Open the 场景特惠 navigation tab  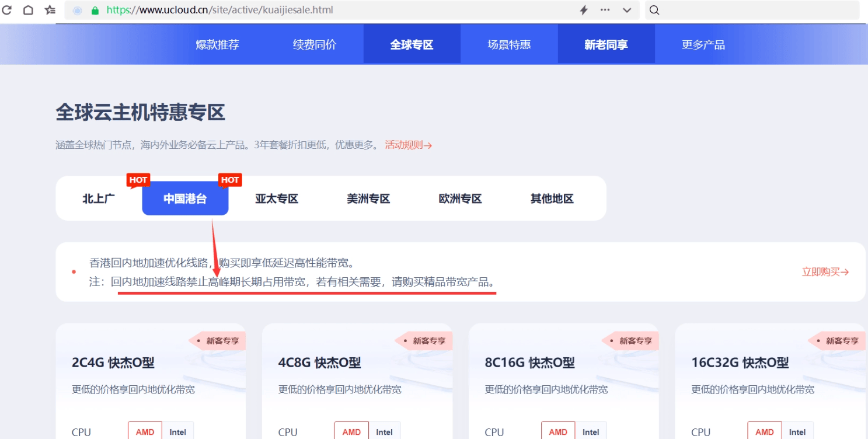click(x=509, y=44)
